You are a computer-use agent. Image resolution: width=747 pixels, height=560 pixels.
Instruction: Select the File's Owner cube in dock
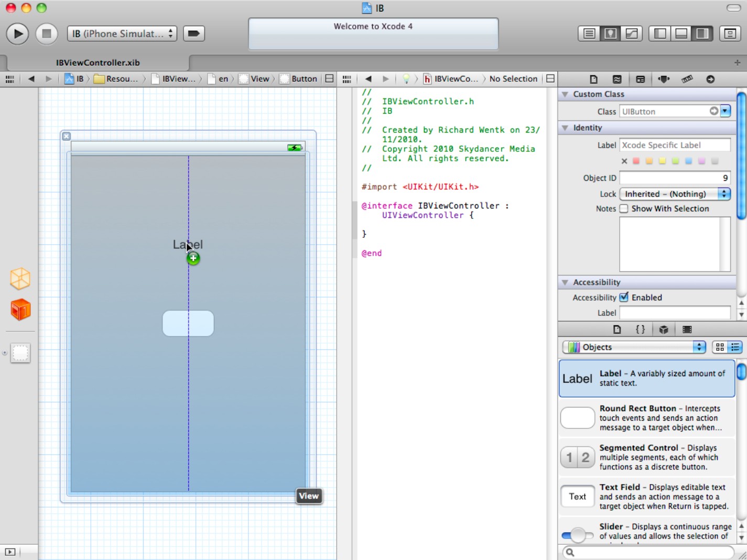coord(20,279)
